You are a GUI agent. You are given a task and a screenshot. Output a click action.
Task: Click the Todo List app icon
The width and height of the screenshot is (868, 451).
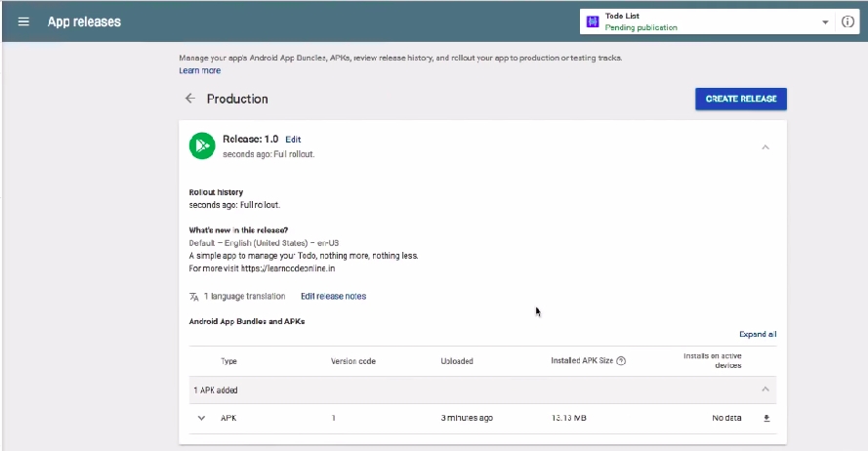point(592,21)
